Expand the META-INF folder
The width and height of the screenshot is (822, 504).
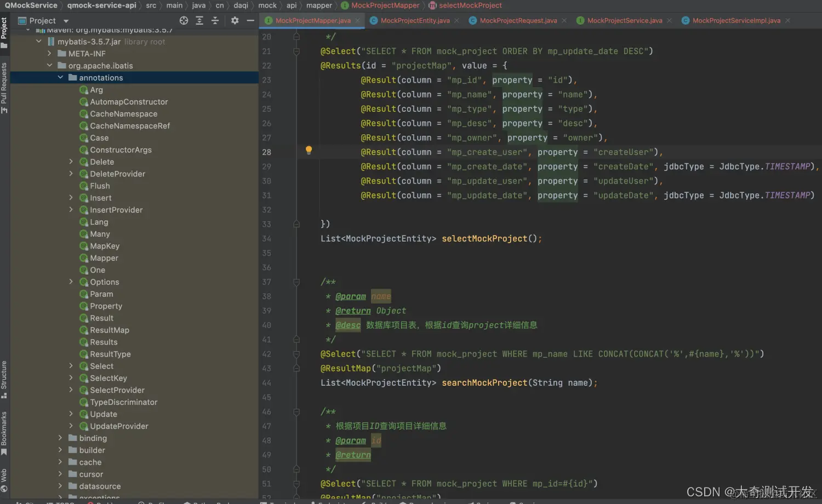[x=49, y=54]
